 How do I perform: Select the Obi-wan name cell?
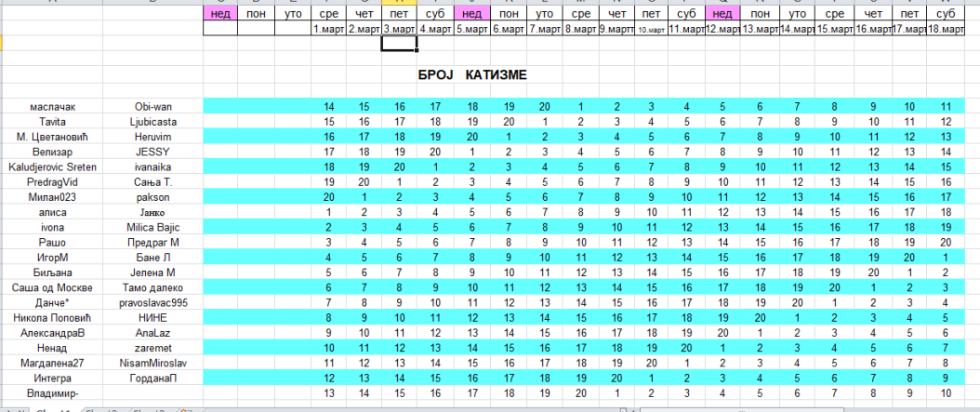click(153, 107)
